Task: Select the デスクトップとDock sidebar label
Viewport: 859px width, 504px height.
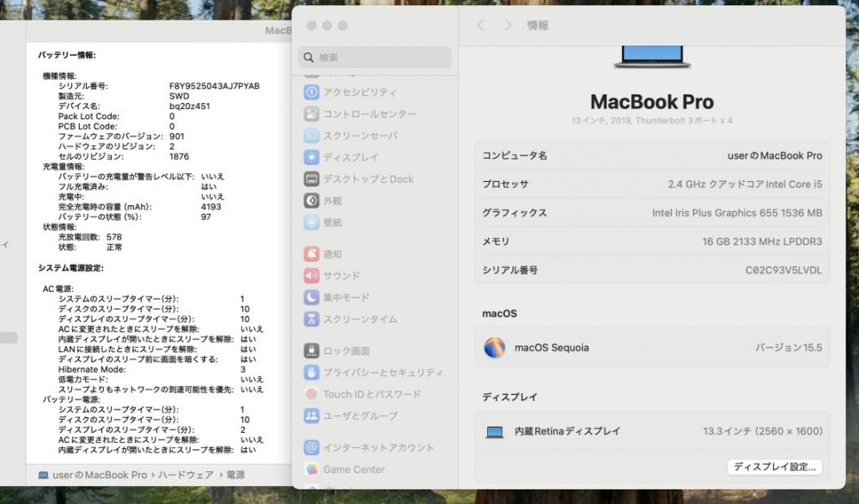Action: pos(369,179)
